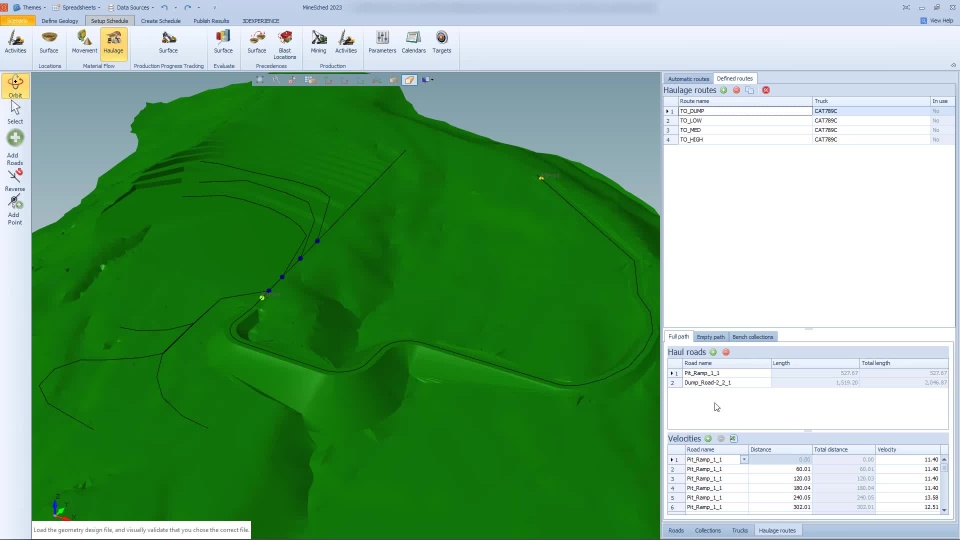960x540 pixels.
Task: Switch to the Publish Results tab
Action: (211, 21)
